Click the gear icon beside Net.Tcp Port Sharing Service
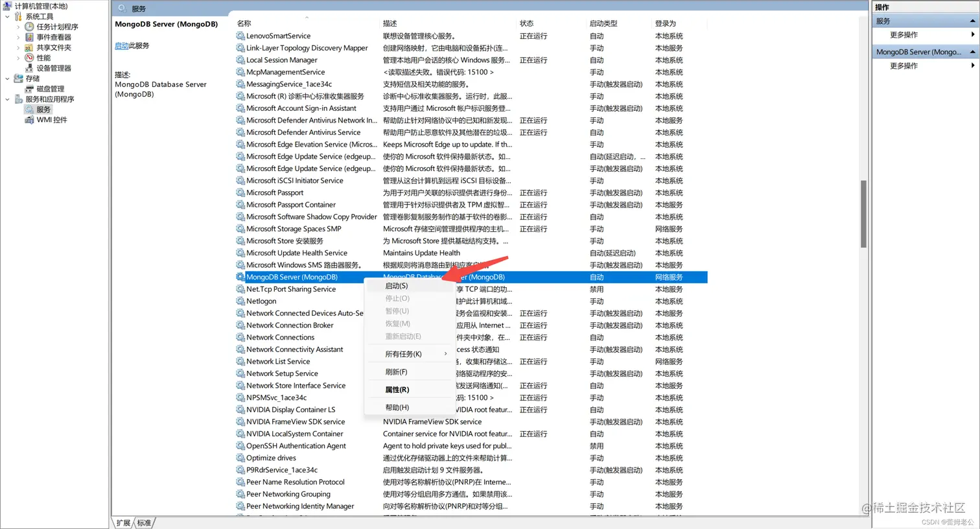The width and height of the screenshot is (980, 529). (240, 289)
